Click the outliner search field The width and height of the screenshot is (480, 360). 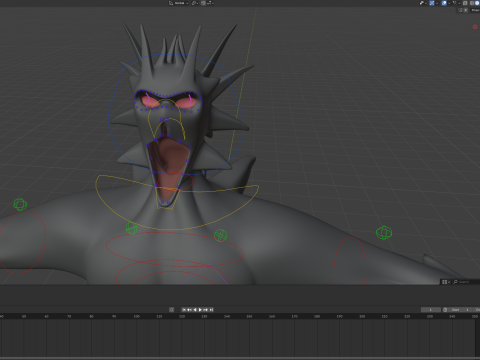pos(466,282)
